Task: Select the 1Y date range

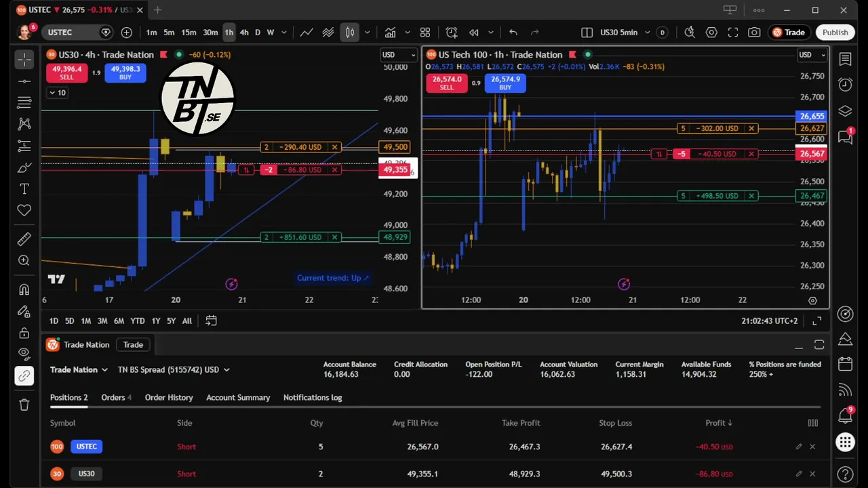Action: click(x=156, y=321)
